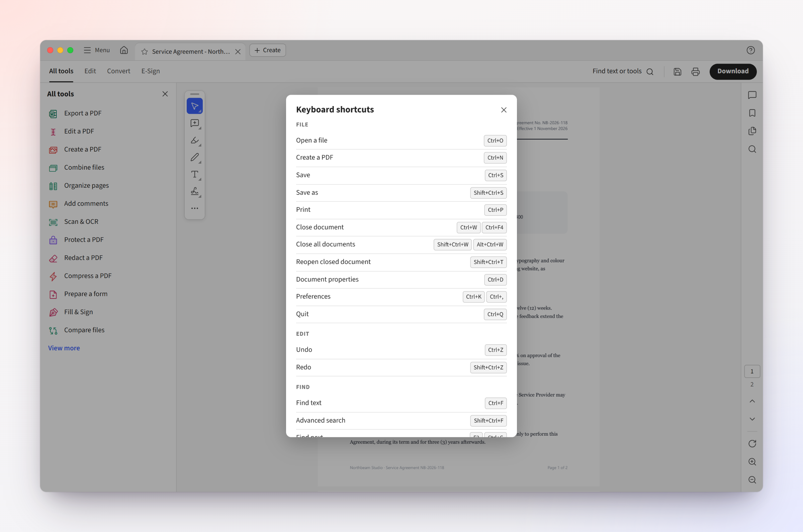Close the Service Agreement document tab
803x532 pixels.
coord(238,52)
